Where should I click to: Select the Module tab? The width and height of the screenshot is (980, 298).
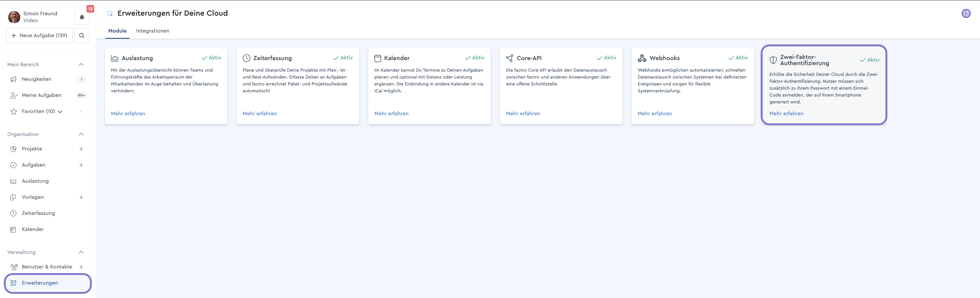click(x=117, y=31)
